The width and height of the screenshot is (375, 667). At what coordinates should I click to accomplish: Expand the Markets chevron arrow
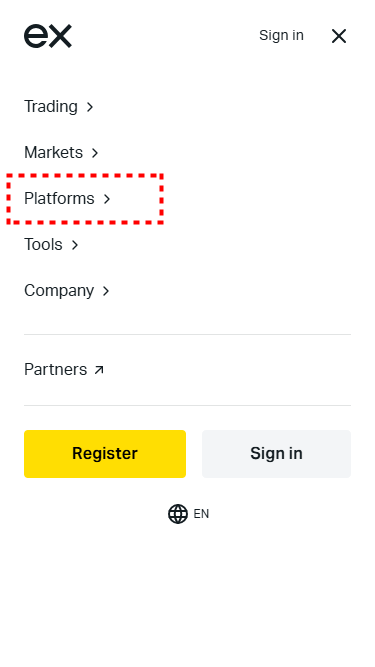click(95, 153)
